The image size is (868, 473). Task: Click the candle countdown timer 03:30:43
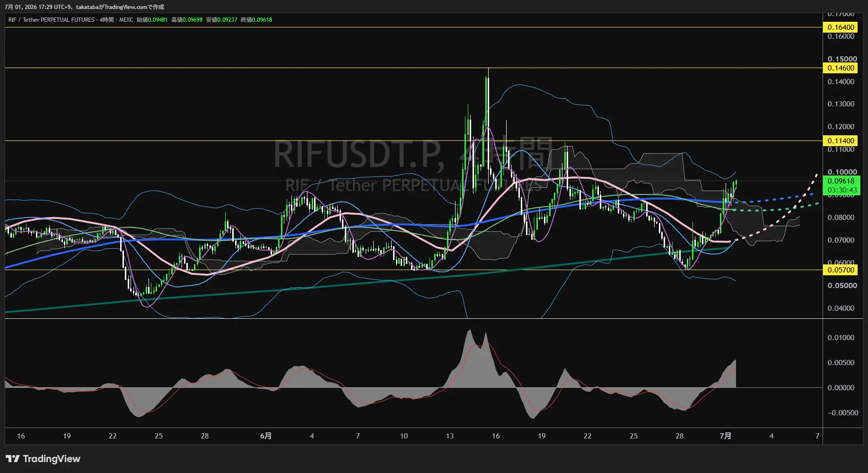(x=842, y=190)
